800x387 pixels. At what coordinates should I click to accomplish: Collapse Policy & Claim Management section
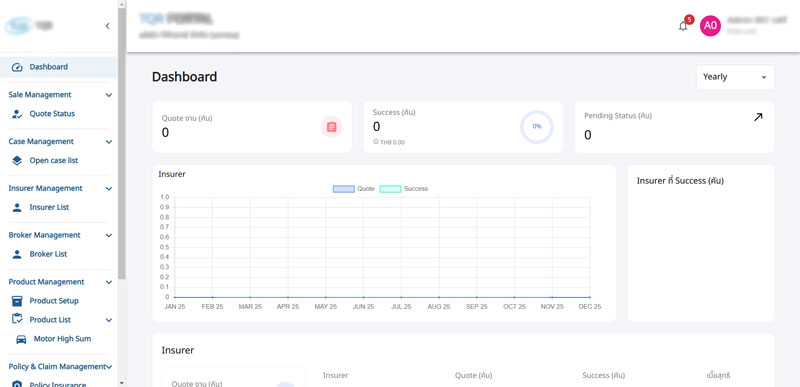(x=109, y=367)
